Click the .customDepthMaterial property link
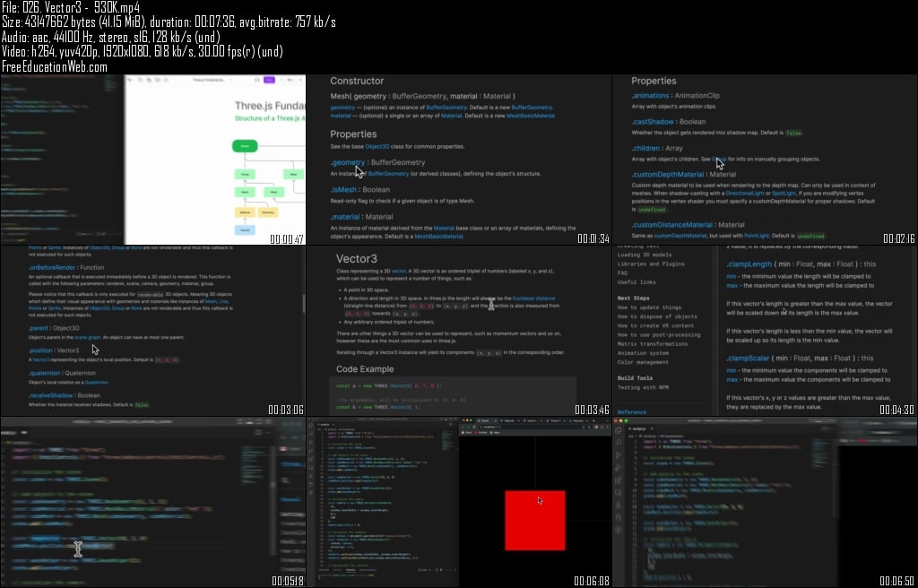This screenshot has height=588, width=918. click(x=667, y=175)
